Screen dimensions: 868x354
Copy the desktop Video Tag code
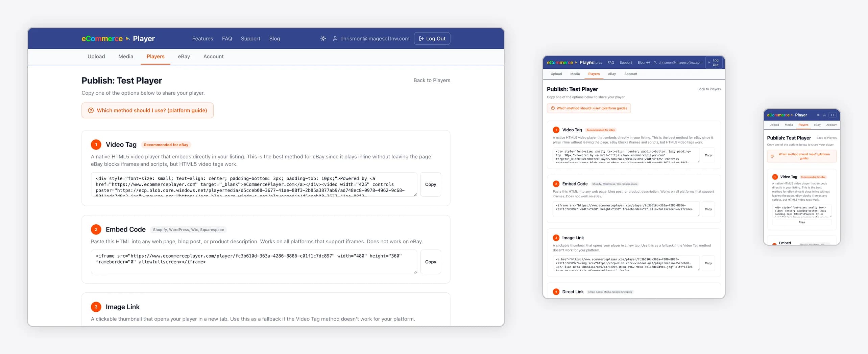pos(430,184)
